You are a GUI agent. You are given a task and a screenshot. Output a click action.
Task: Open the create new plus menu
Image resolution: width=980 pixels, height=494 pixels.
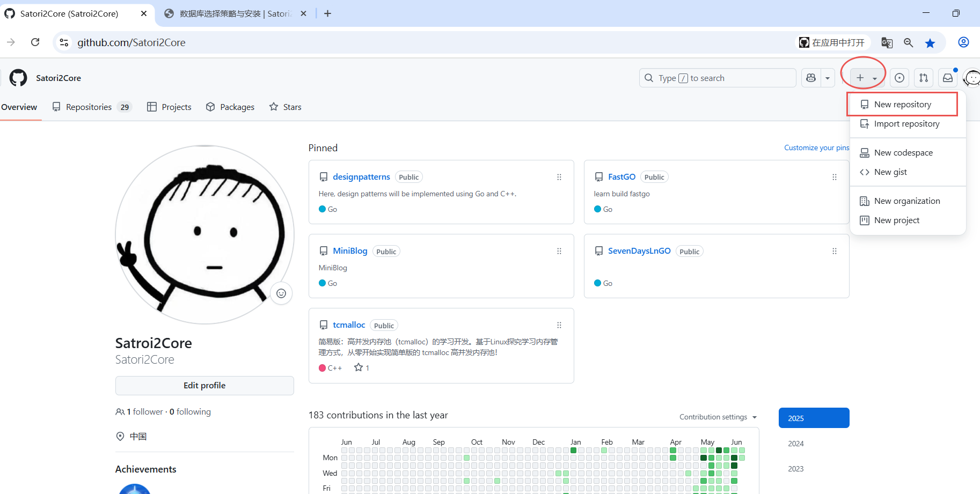[x=867, y=78]
